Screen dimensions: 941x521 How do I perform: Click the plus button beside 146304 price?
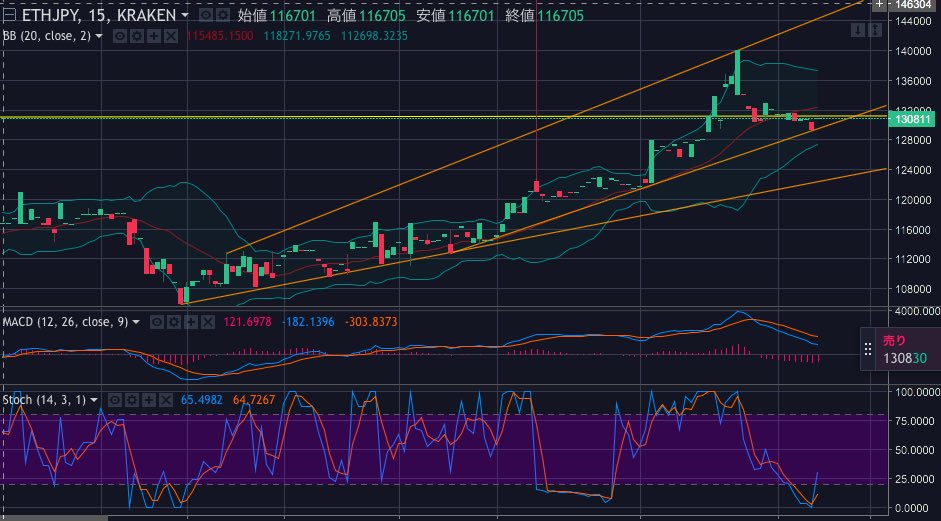click(x=880, y=4)
